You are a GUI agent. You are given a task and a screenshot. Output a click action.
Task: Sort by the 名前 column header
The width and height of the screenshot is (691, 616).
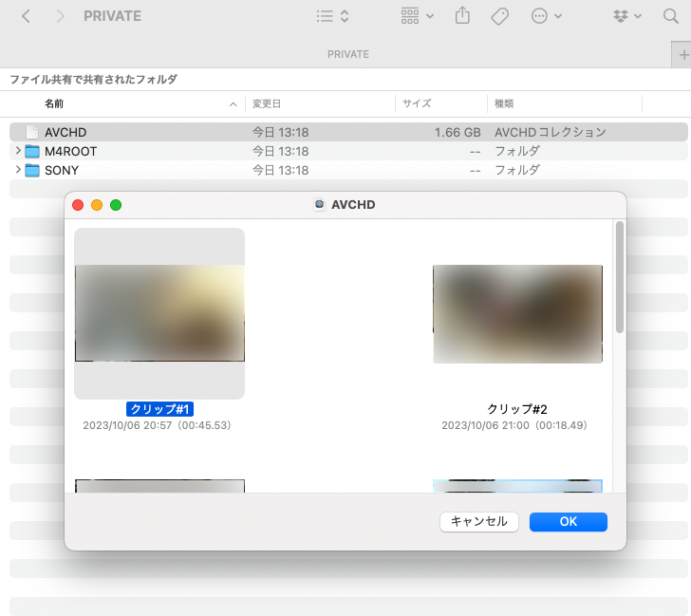point(54,104)
